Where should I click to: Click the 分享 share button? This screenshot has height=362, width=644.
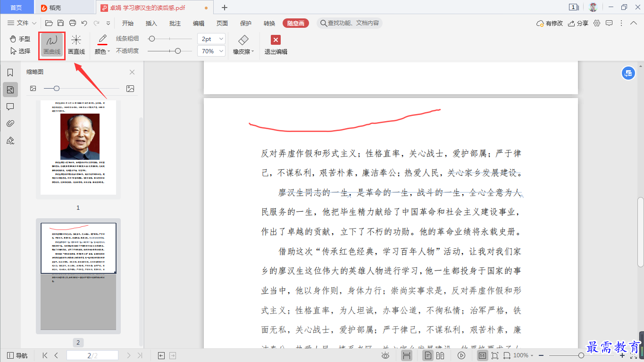(x=578, y=23)
